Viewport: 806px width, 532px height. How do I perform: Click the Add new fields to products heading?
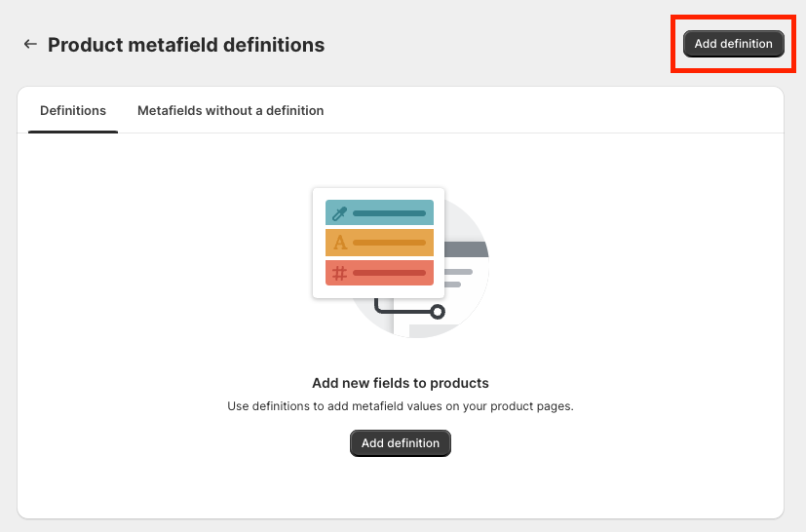[401, 383]
